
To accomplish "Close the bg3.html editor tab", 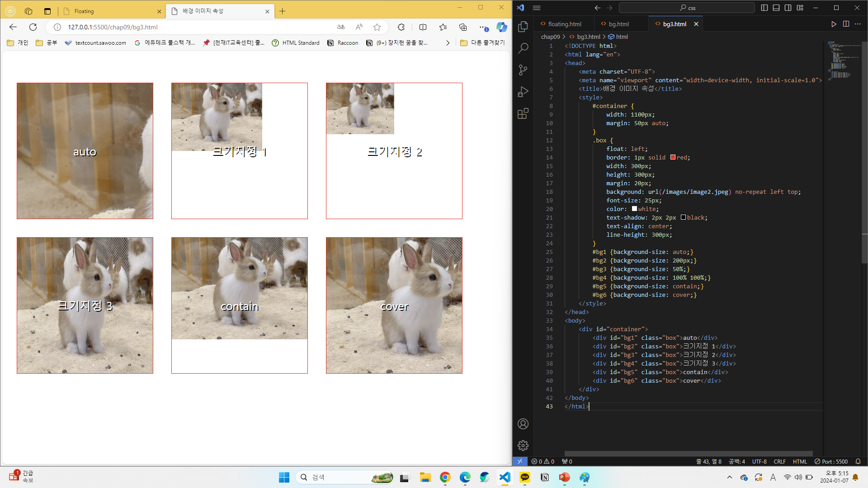I will tap(696, 24).
